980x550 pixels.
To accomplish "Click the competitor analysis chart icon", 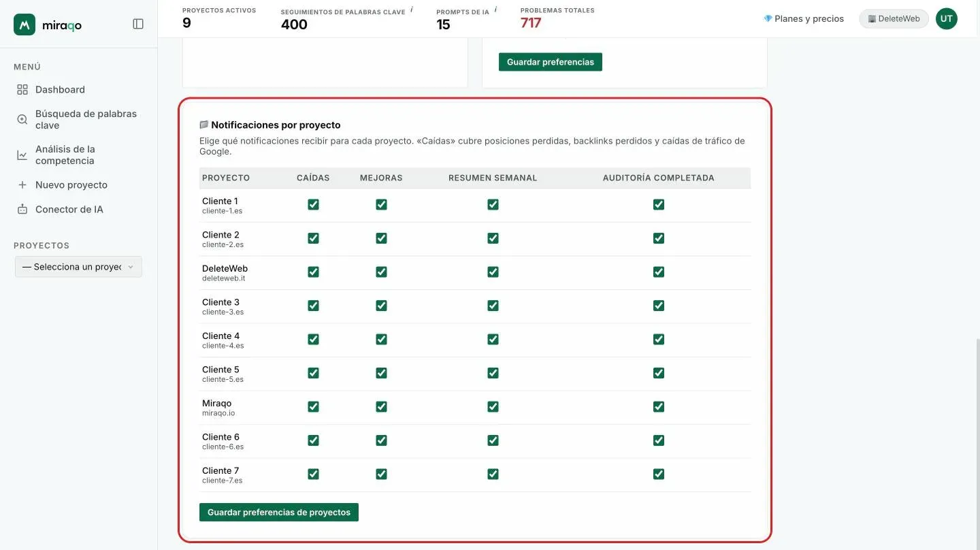I will click(x=22, y=155).
